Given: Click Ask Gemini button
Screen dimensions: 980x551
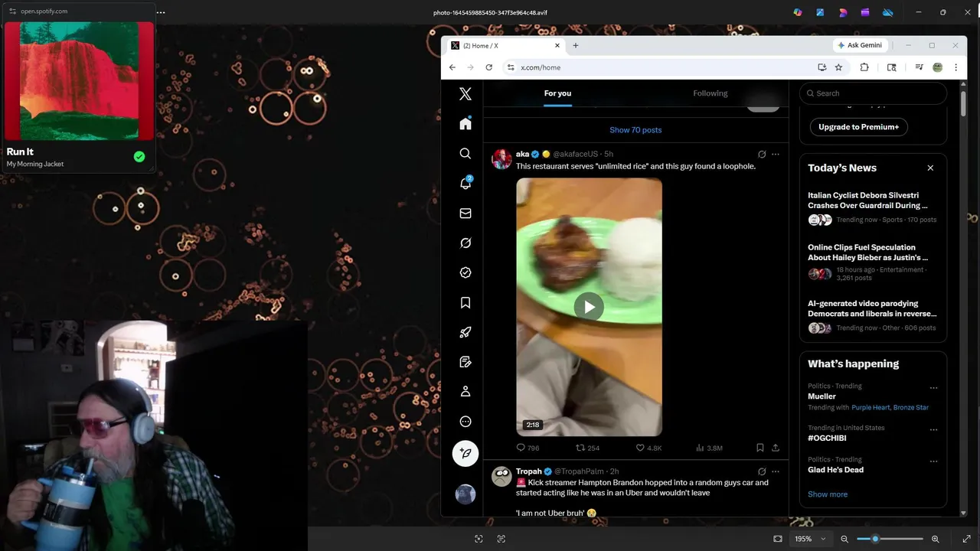Looking at the screenshot, I should point(860,45).
